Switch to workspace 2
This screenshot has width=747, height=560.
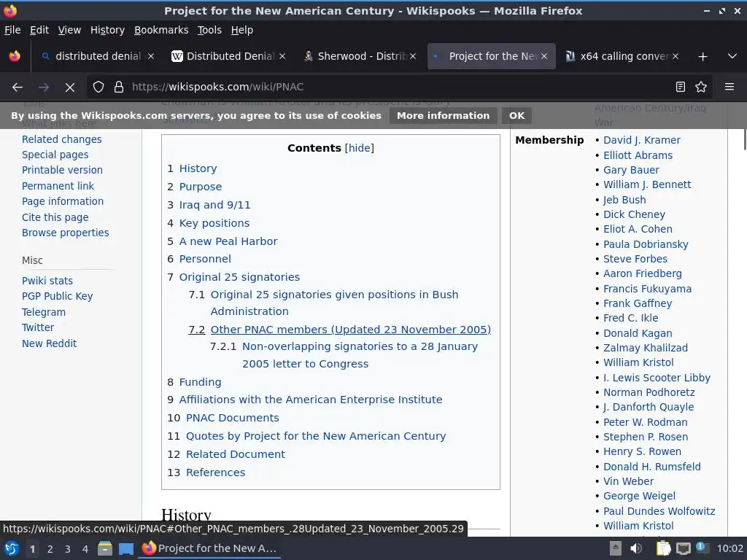50,549
